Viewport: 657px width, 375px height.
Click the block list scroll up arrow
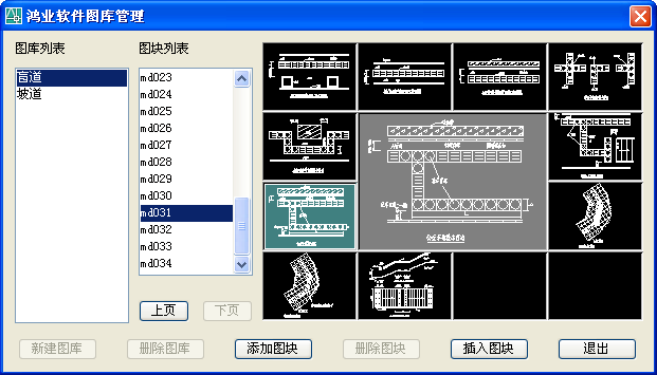coord(242,78)
